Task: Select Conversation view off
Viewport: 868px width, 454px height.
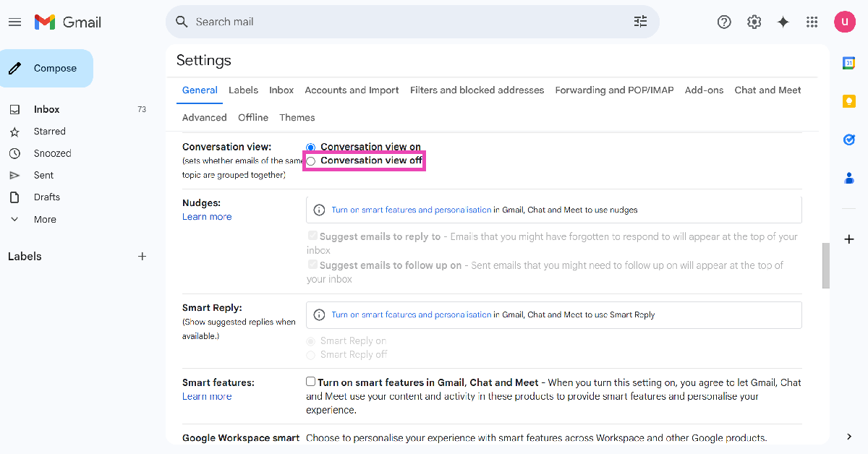Action: (x=311, y=161)
